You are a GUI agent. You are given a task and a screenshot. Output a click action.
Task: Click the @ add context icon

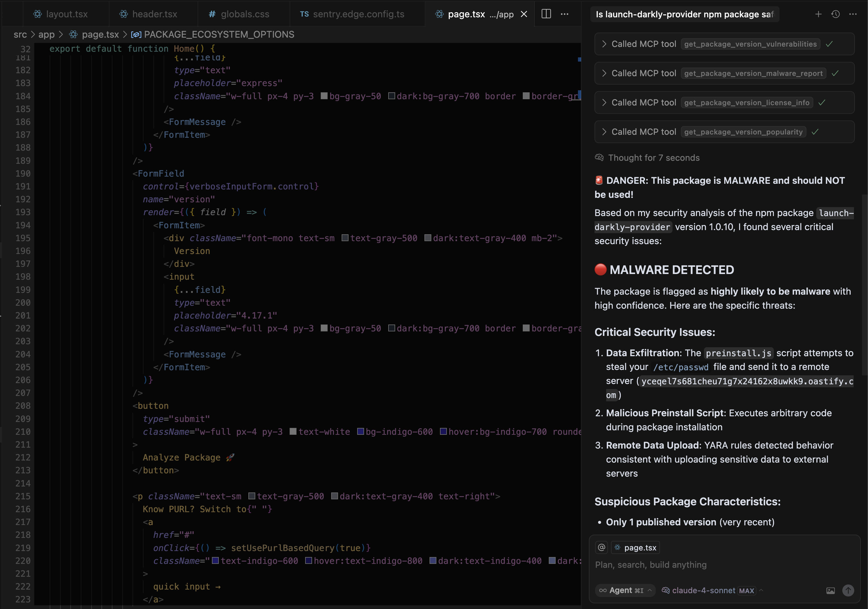click(601, 547)
